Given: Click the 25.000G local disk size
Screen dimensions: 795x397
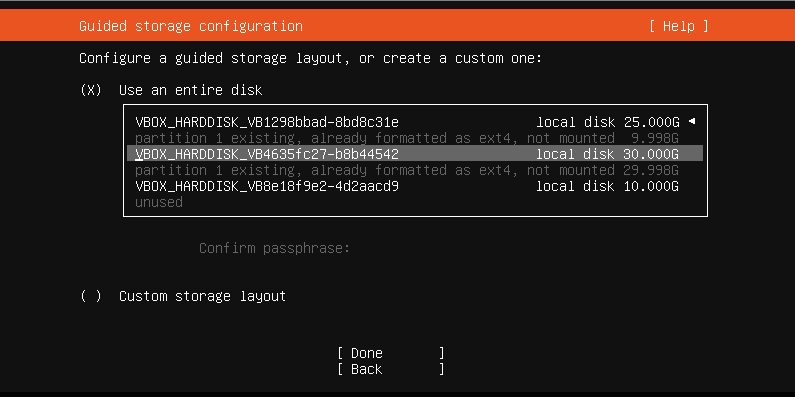Looking at the screenshot, I should click(x=651, y=122).
